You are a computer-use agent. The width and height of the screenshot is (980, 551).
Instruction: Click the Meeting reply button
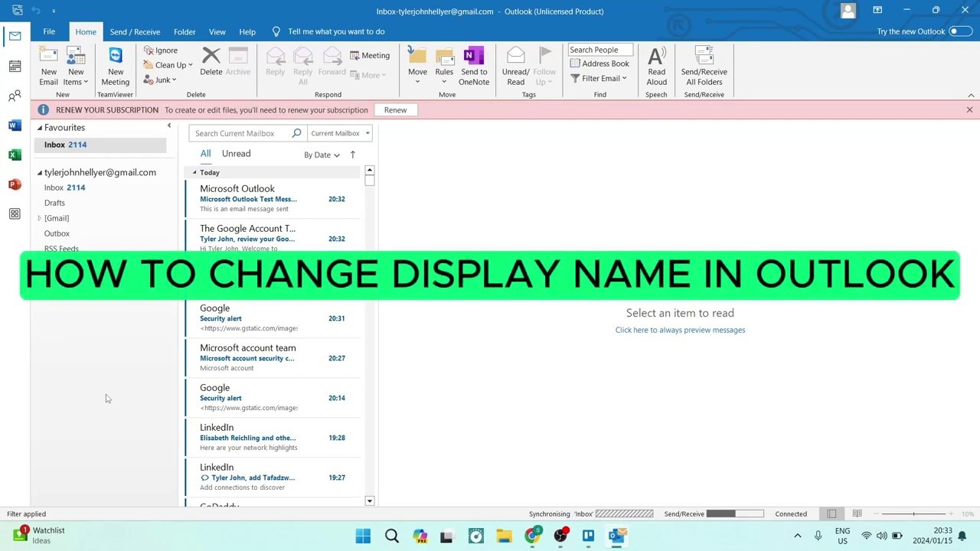[370, 55]
